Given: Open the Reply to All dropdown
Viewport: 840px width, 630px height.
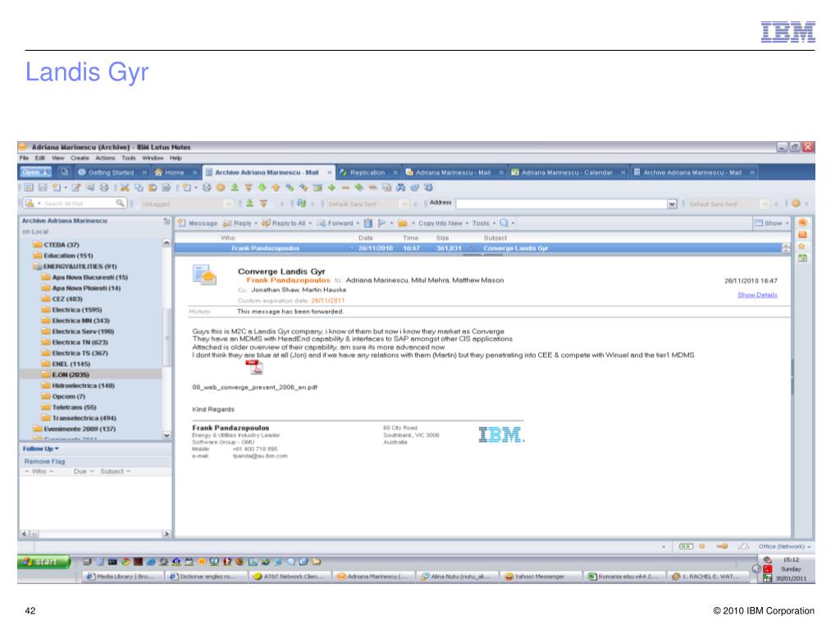Looking at the screenshot, I should [x=309, y=223].
